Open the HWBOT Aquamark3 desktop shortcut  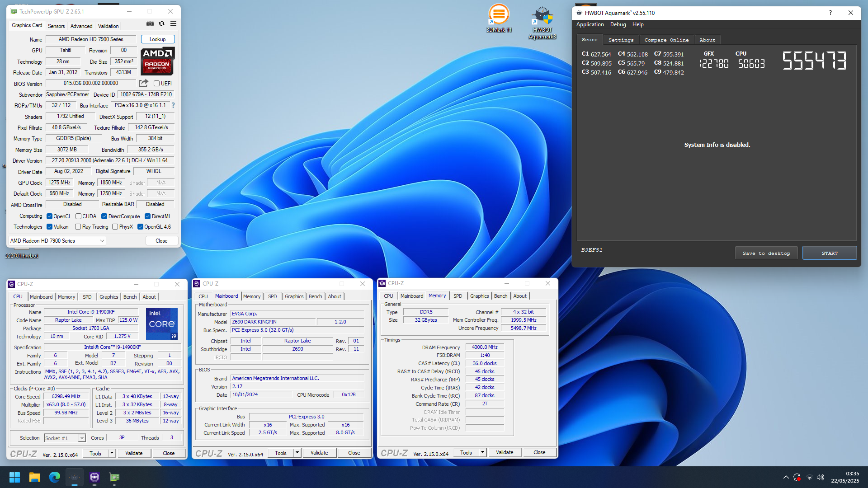click(x=542, y=23)
